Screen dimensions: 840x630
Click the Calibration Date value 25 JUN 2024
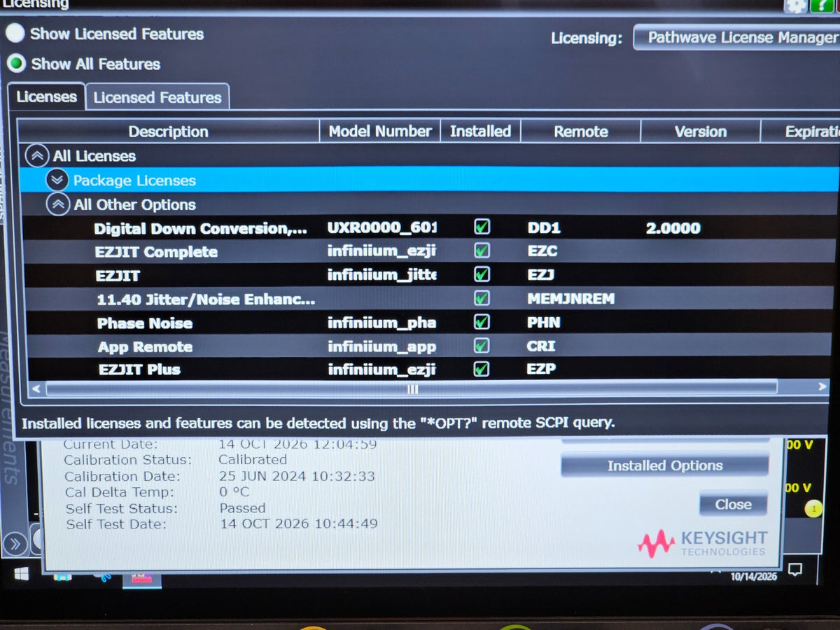297,476
